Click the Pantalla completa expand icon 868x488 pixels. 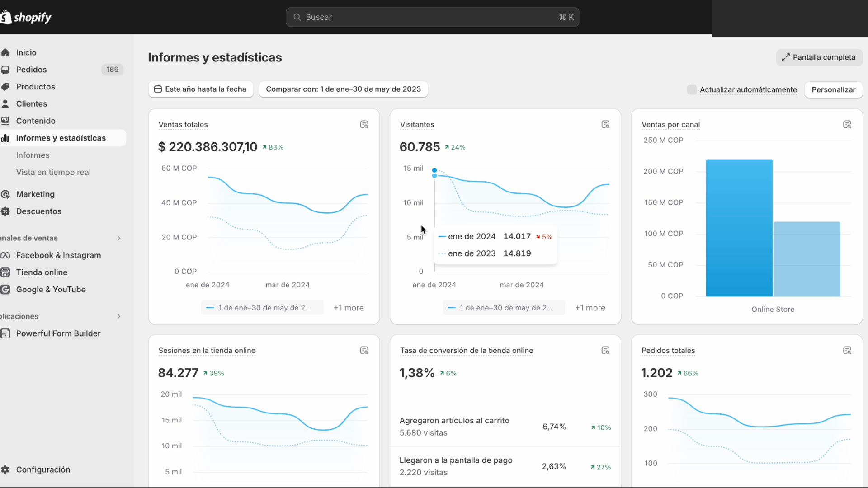tap(786, 57)
